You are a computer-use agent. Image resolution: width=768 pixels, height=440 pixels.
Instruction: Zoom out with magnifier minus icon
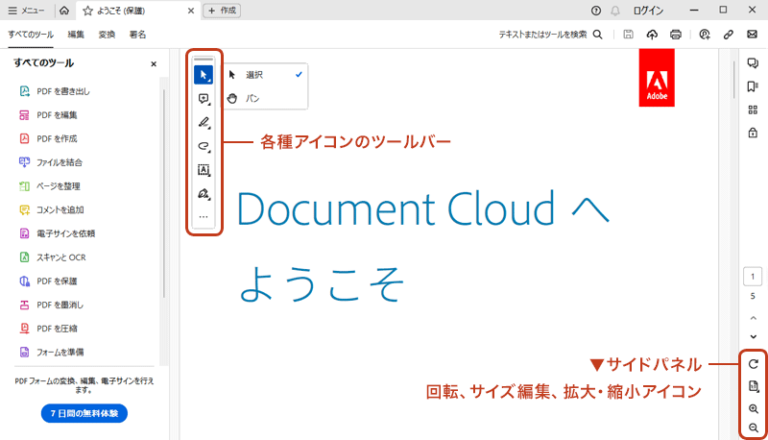tap(753, 428)
